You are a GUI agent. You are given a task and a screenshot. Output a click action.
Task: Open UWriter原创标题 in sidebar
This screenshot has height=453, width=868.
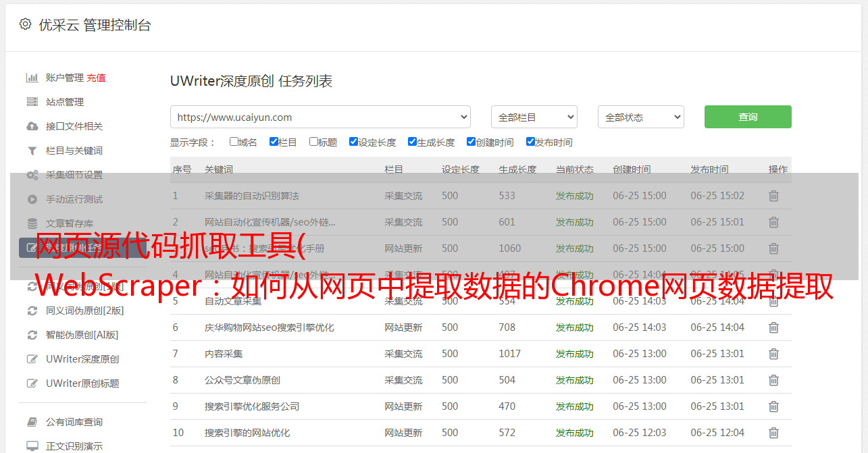[82, 383]
